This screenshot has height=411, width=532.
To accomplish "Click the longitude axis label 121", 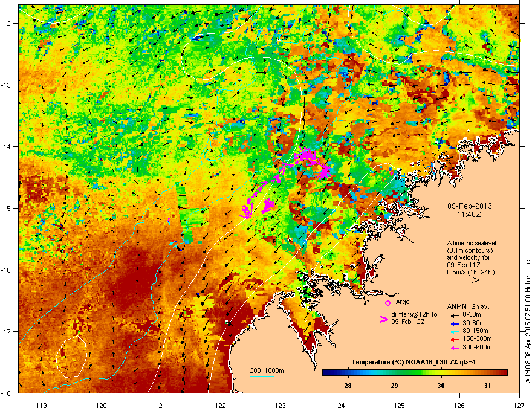I will pyautogui.click(x=161, y=405).
